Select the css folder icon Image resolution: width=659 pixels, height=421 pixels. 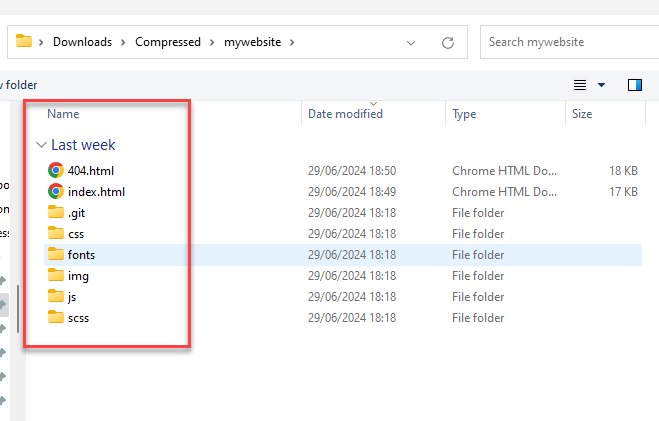(x=55, y=233)
